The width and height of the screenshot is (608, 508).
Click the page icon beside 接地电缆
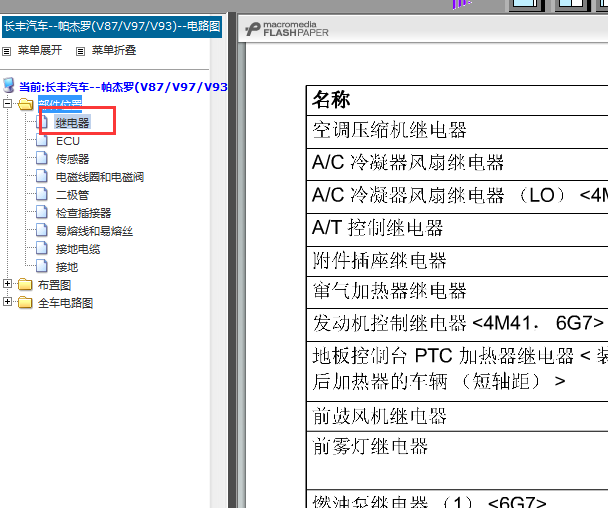coord(42,248)
